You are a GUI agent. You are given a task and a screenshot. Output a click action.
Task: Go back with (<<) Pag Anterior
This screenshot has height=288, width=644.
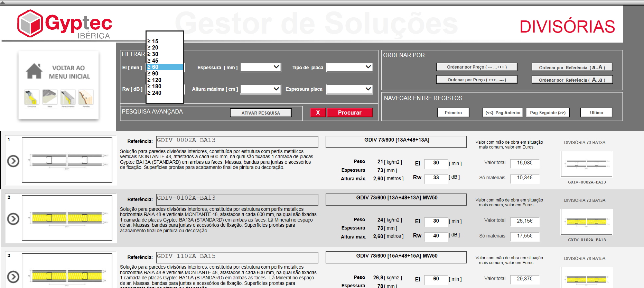pos(503,112)
